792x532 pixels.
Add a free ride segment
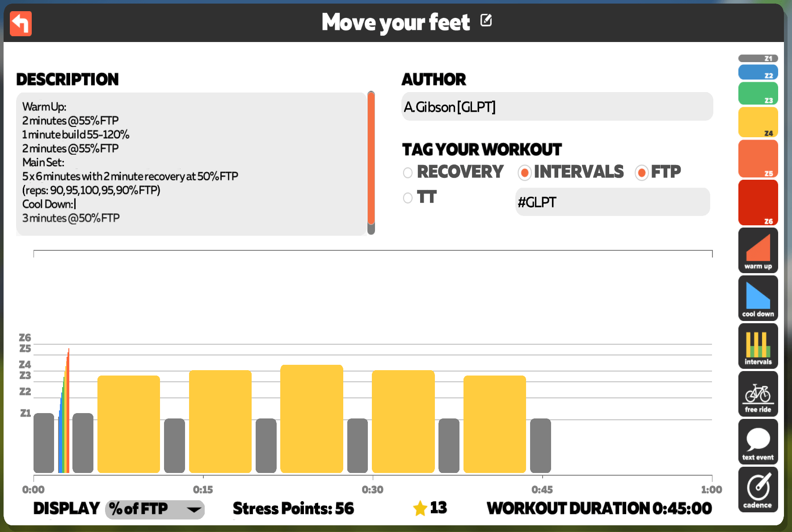tap(758, 394)
